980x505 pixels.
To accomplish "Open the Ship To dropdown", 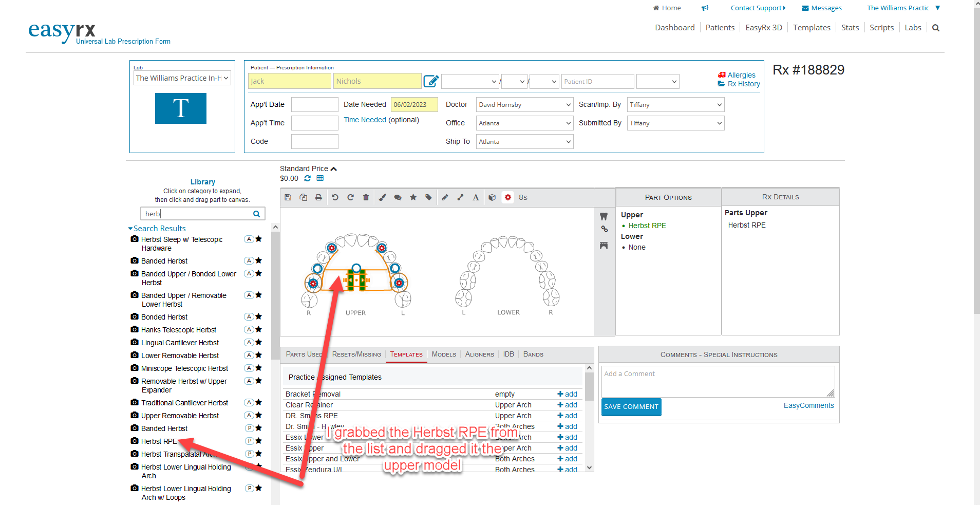I will click(524, 142).
